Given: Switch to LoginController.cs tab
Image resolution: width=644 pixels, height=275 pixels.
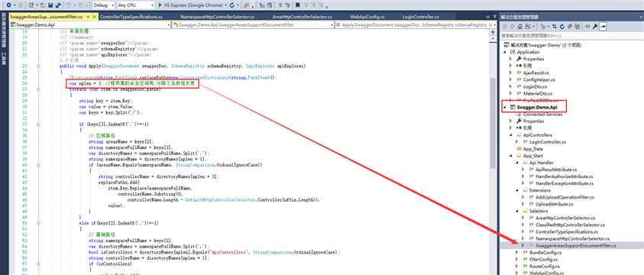Looking at the screenshot, I should [421, 17].
